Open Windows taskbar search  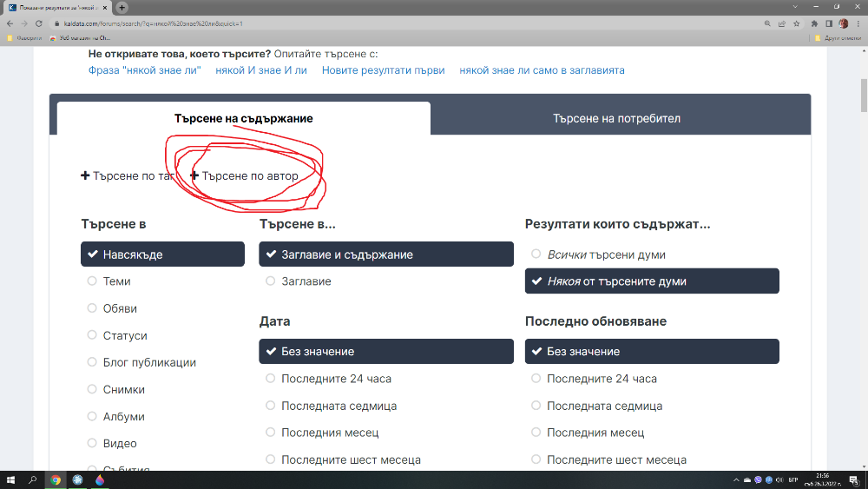pos(33,480)
